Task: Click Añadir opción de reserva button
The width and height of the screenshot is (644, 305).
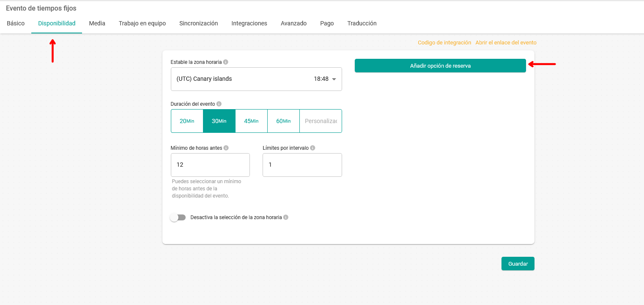Action: tap(440, 66)
